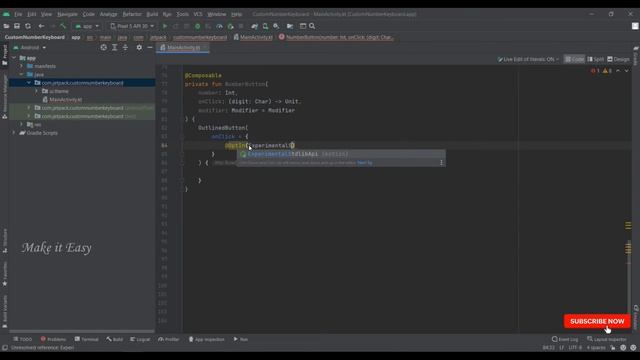Click the Open file toolbar icon
Image resolution: width=640 pixels, height=360 pixels.
[x=6, y=26]
